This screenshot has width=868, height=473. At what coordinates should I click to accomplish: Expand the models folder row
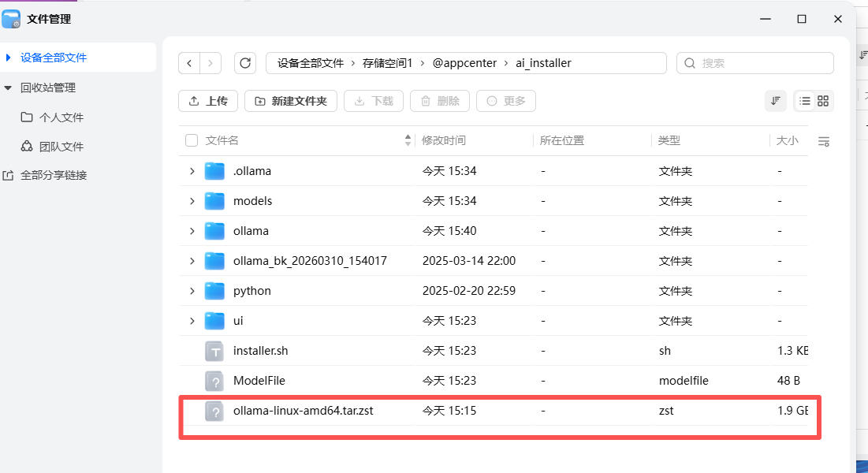(x=192, y=201)
